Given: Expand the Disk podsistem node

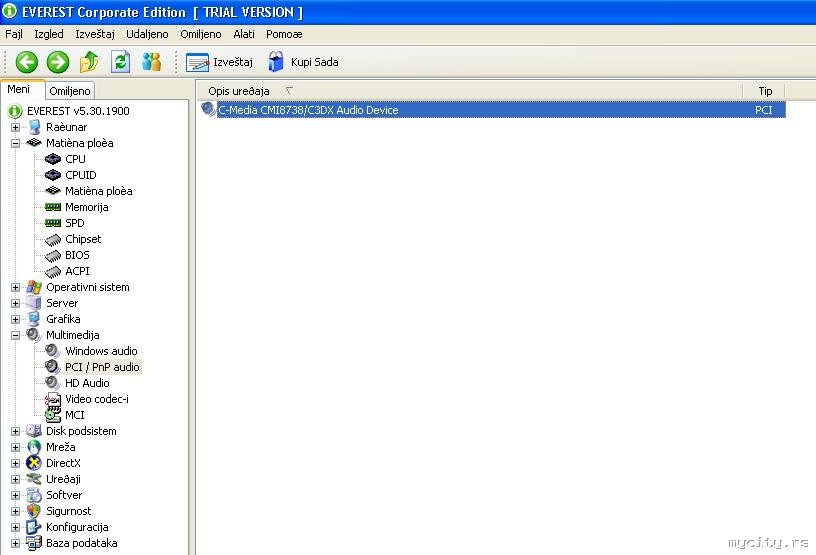Looking at the screenshot, I should [x=16, y=431].
